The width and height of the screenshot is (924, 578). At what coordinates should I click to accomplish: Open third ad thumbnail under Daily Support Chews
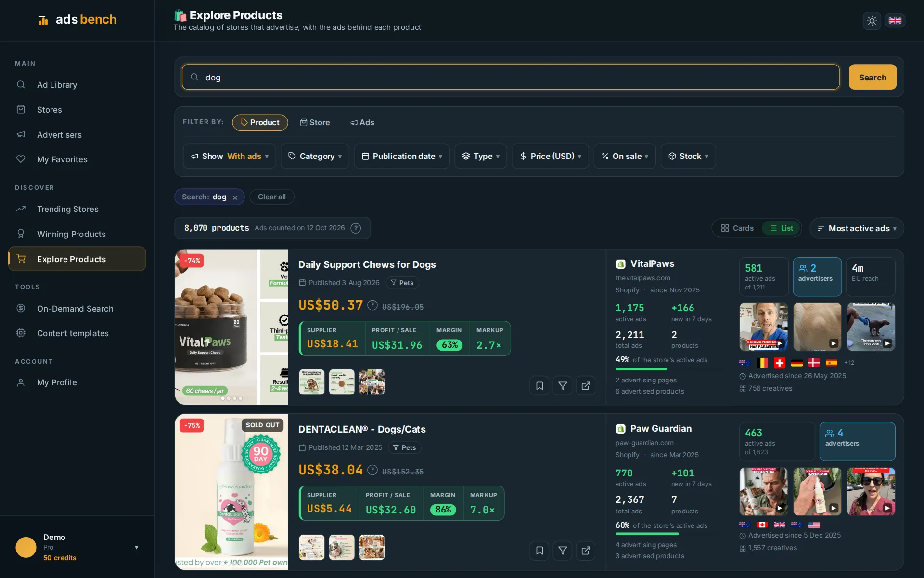(372, 382)
